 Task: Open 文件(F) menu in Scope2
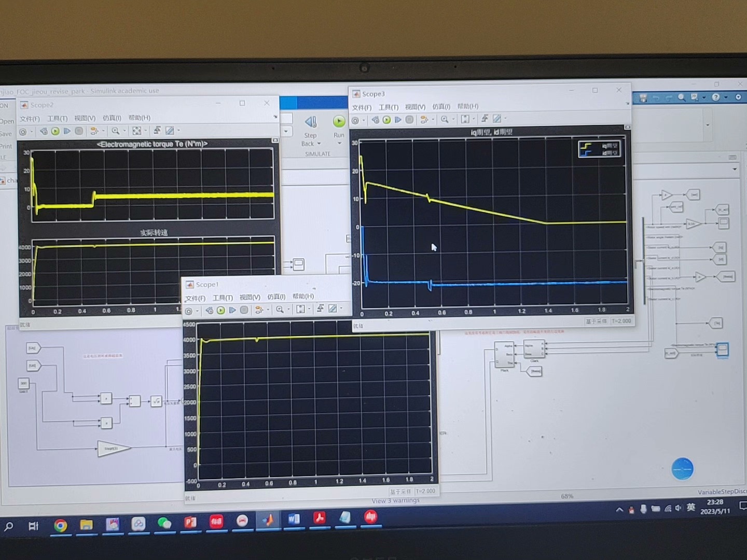click(x=30, y=119)
